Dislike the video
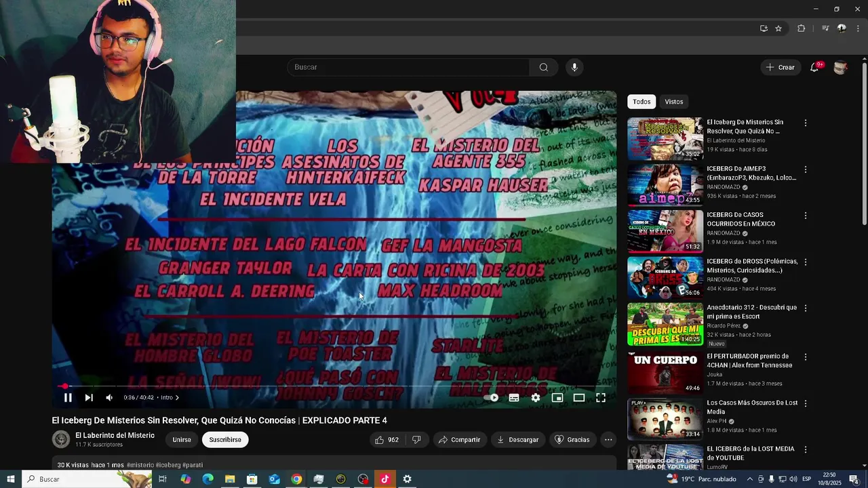 pos(416,440)
